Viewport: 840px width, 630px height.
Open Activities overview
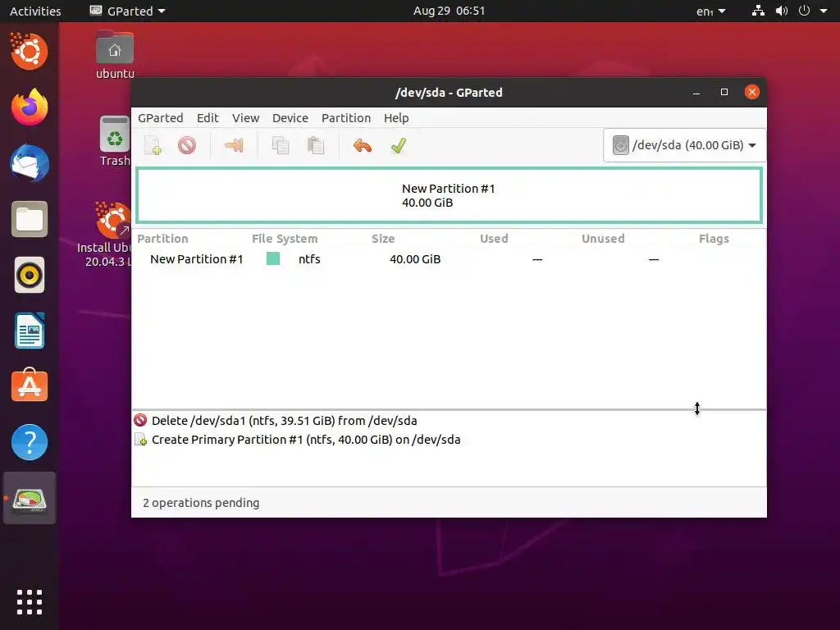[x=35, y=11]
